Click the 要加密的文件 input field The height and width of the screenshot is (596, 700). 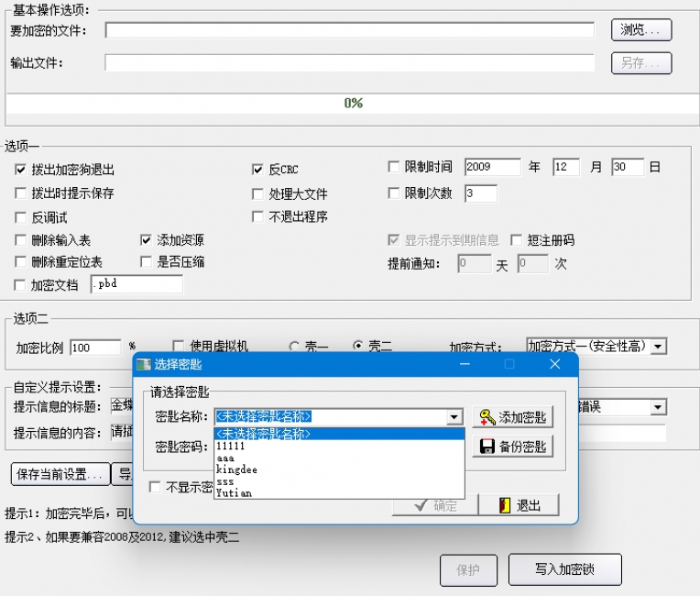[349, 30]
